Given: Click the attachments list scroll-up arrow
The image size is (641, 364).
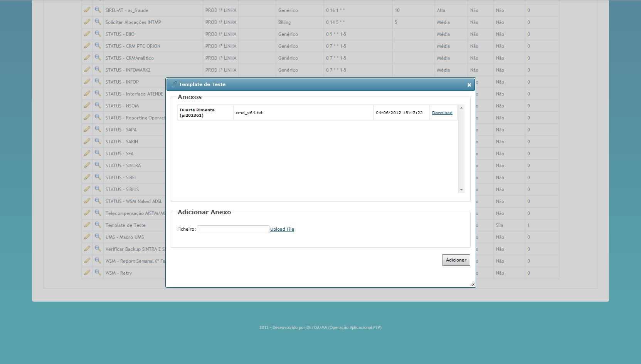Looking at the screenshot, I should [x=461, y=108].
